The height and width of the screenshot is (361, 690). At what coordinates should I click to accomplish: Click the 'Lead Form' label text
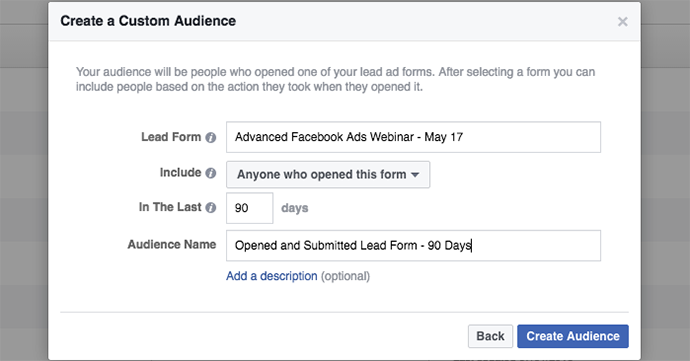[171, 137]
